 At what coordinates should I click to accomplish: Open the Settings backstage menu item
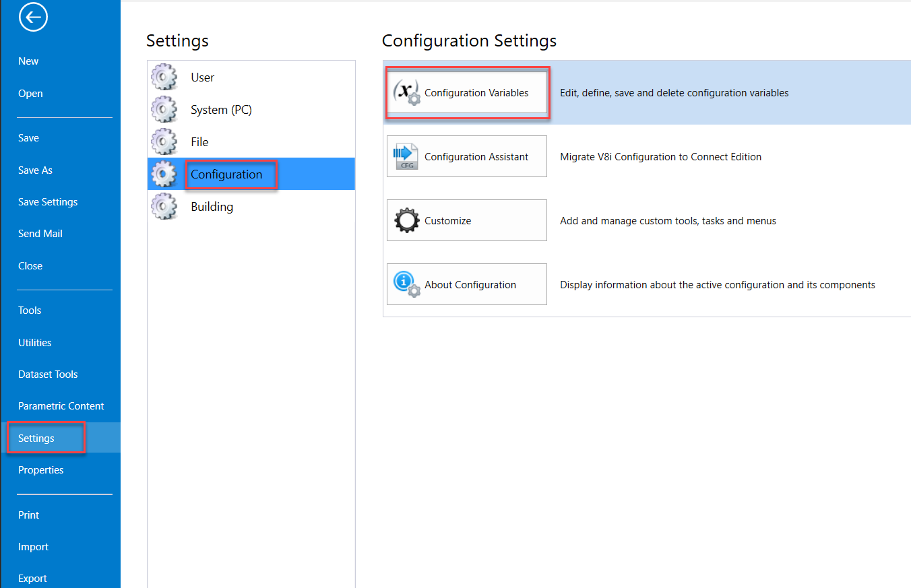tap(36, 438)
